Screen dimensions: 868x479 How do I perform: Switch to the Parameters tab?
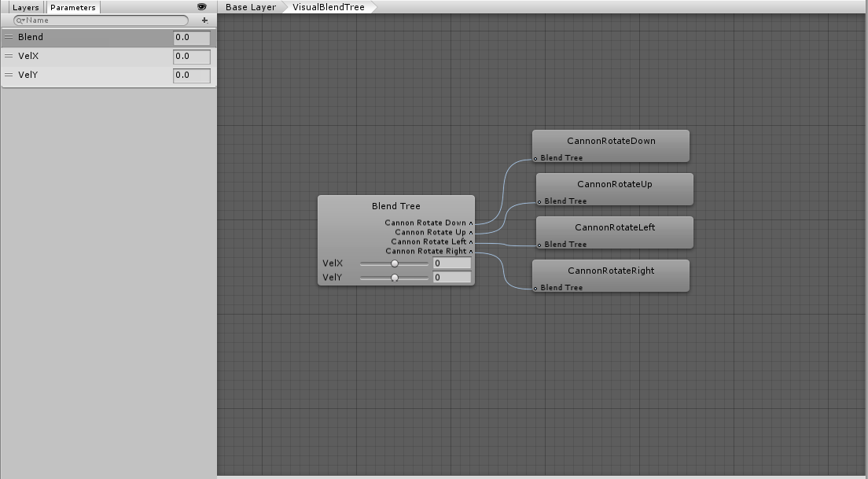pos(73,6)
